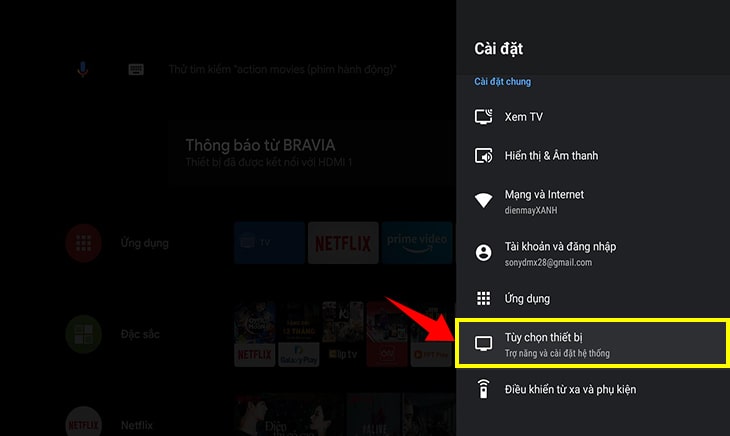Open the red Ứng dụng apps circle icon

tap(84, 243)
